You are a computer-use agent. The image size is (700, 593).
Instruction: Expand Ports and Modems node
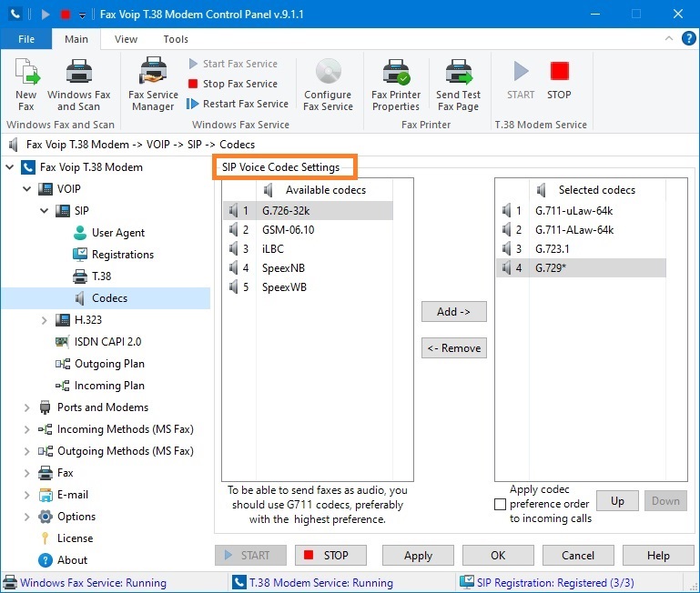point(26,407)
